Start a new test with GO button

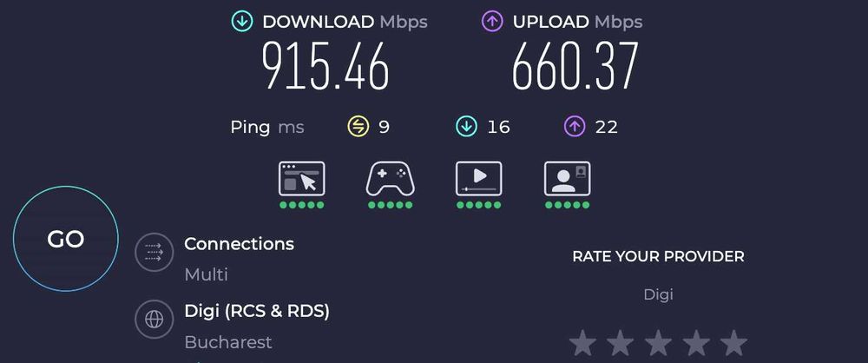click(65, 238)
